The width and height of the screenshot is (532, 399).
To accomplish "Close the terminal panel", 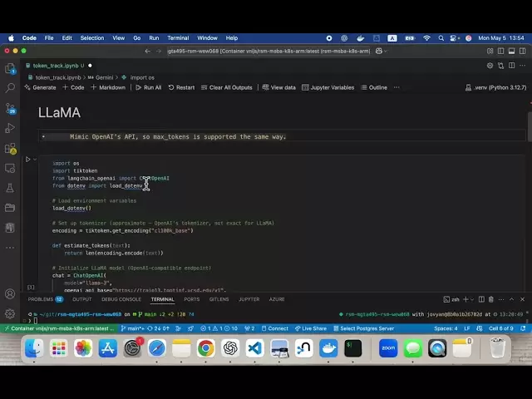I will 523,299.
